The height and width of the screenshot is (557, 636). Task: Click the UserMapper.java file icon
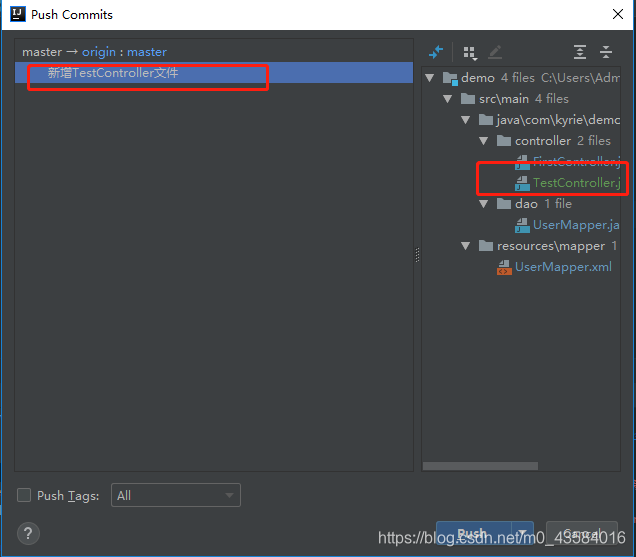[522, 225]
